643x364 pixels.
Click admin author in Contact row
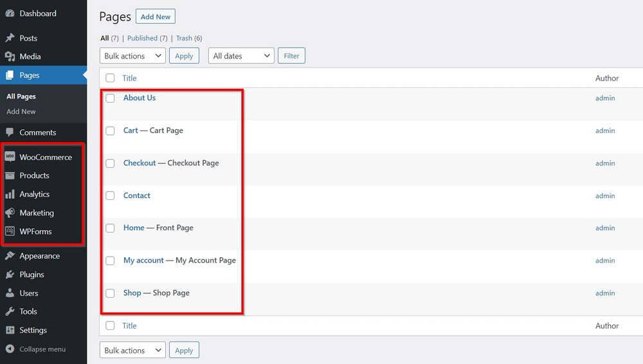(x=605, y=196)
